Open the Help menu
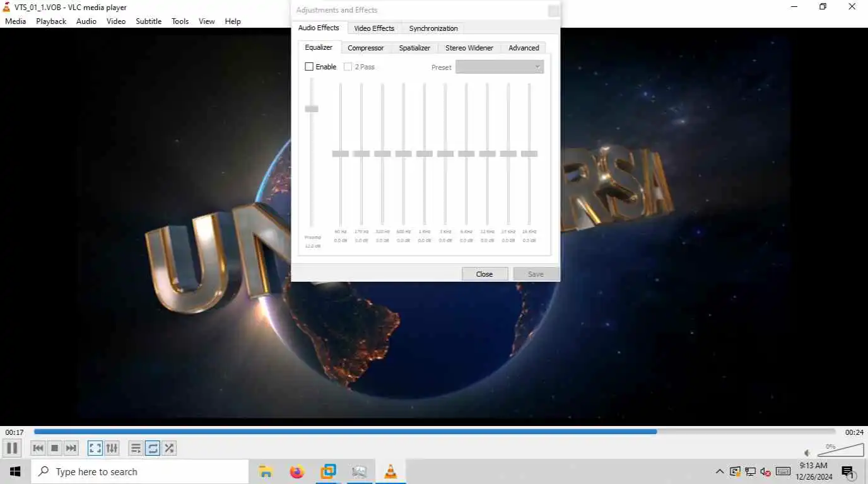The height and width of the screenshot is (484, 868). tap(233, 21)
